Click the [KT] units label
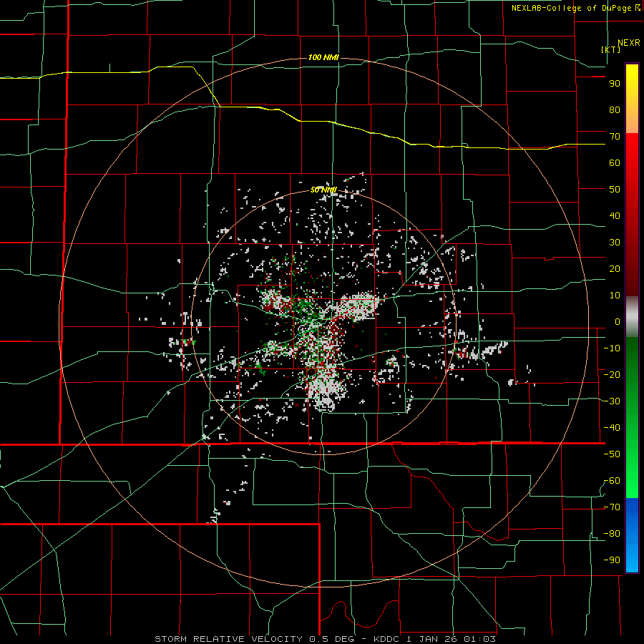The image size is (644, 644). [x=611, y=49]
